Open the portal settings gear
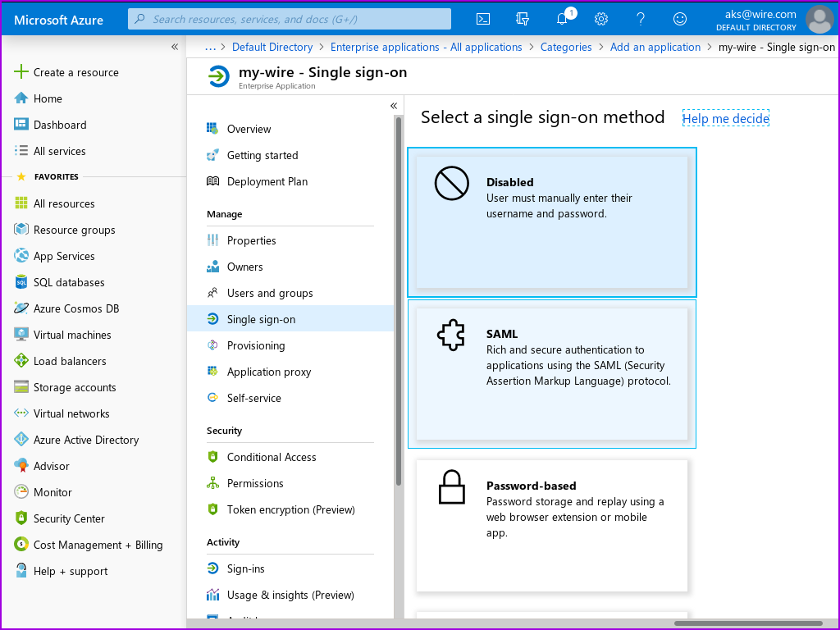 pyautogui.click(x=601, y=19)
